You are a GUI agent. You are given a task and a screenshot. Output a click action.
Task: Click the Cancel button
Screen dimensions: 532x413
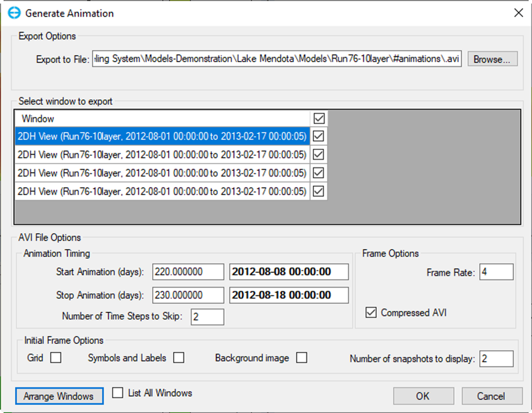coord(491,396)
